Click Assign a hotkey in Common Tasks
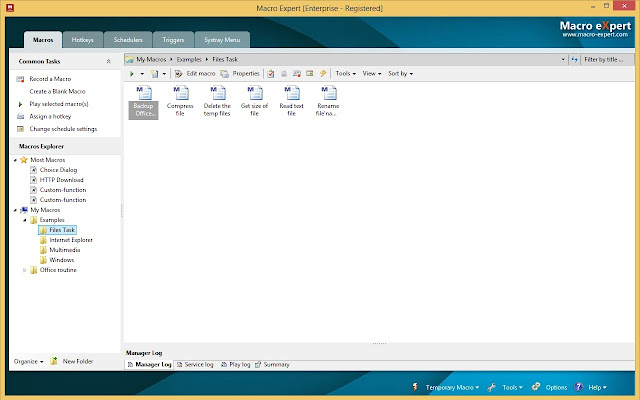 pyautogui.click(x=51, y=116)
